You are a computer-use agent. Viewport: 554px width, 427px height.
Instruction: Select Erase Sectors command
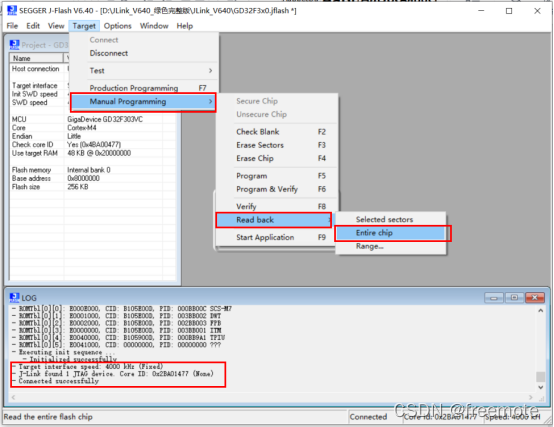click(x=277, y=145)
